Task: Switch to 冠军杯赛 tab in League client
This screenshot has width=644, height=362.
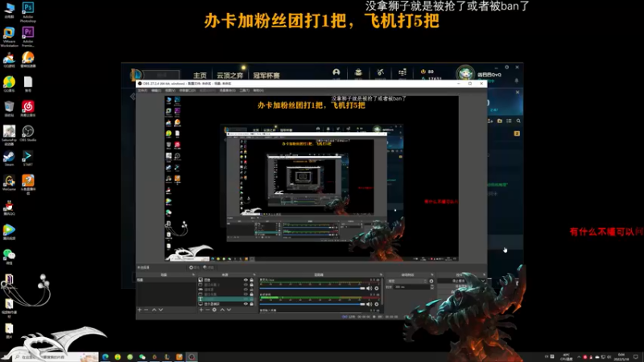Action: coord(266,76)
